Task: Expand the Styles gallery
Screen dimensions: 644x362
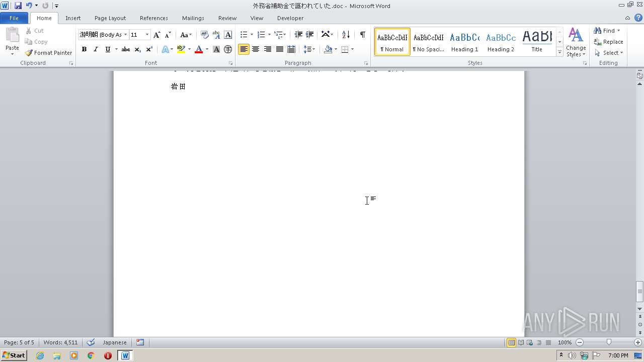Action: pos(559,52)
